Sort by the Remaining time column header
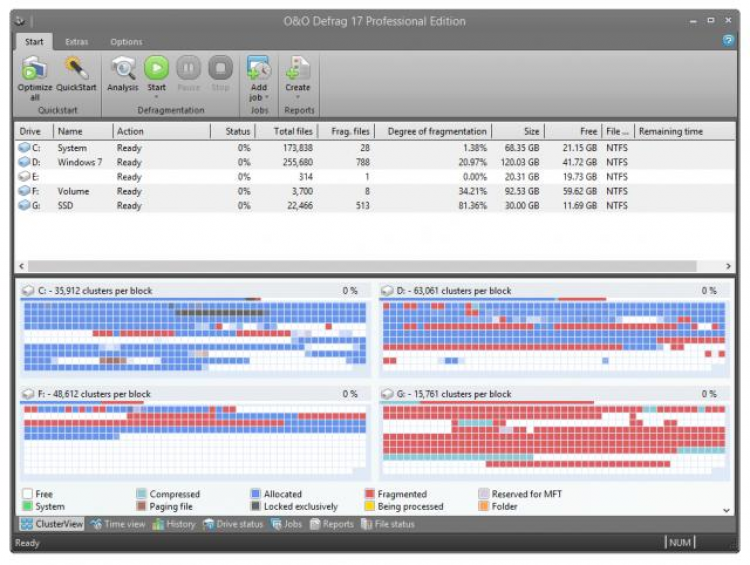 [x=684, y=131]
